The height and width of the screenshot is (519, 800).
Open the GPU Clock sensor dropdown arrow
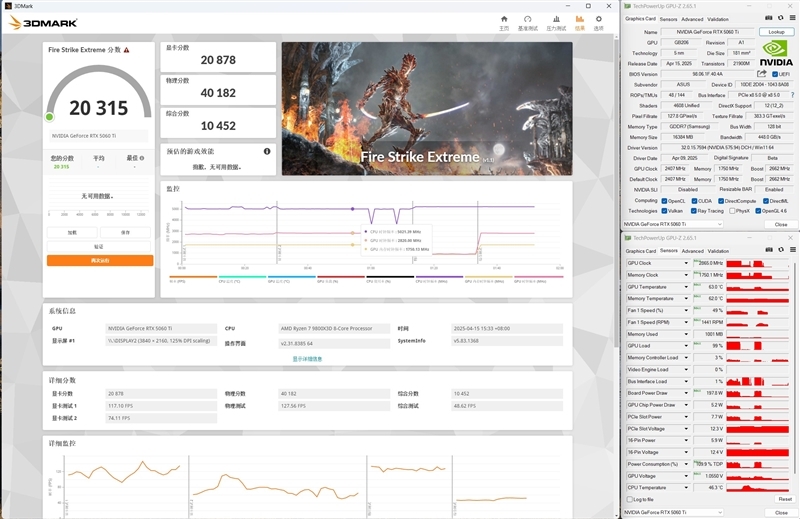point(686,263)
